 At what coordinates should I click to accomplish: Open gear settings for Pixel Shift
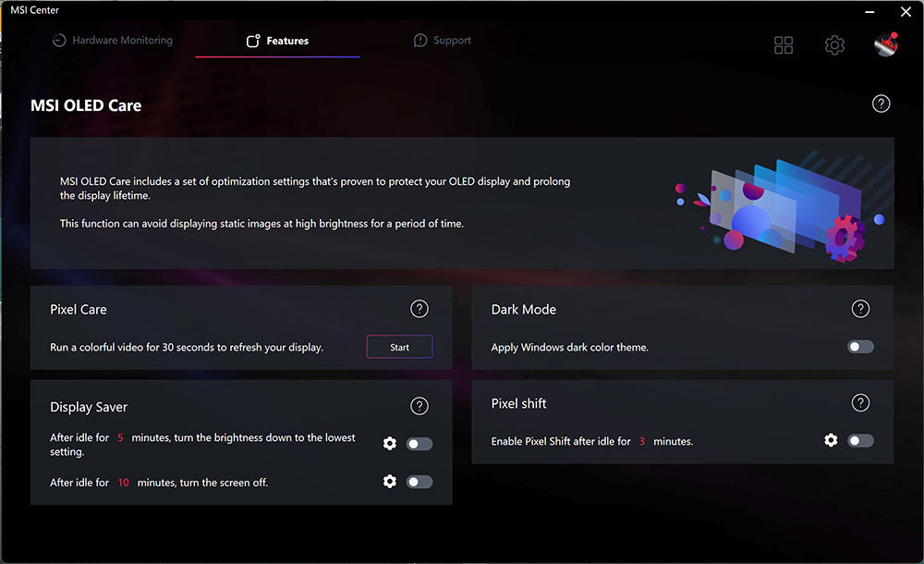point(831,441)
